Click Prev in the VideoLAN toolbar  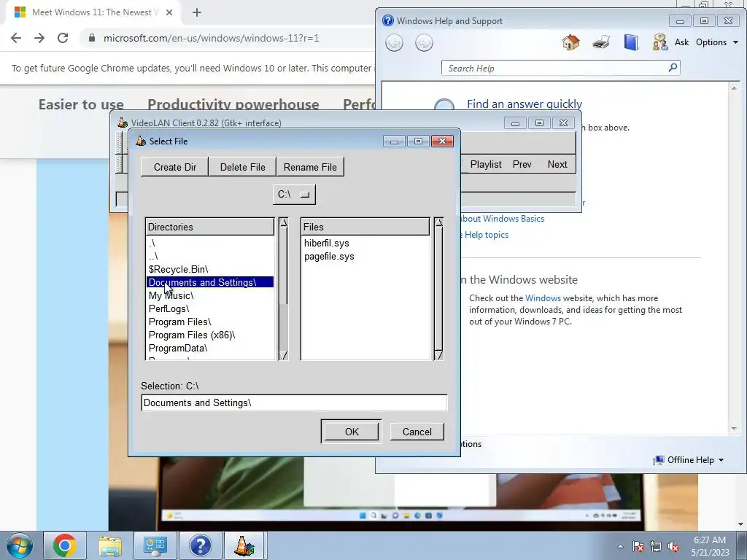click(522, 164)
